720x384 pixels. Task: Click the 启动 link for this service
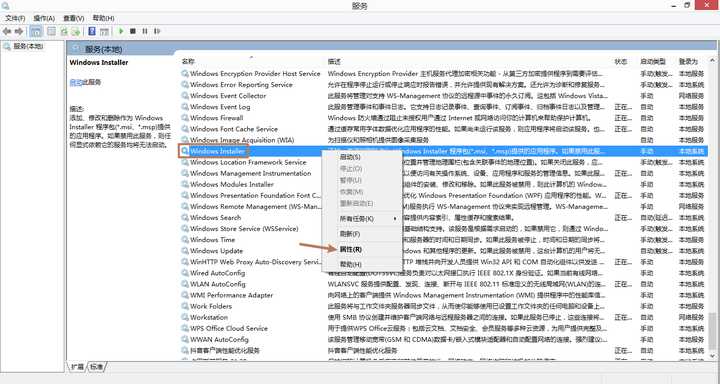(x=76, y=83)
